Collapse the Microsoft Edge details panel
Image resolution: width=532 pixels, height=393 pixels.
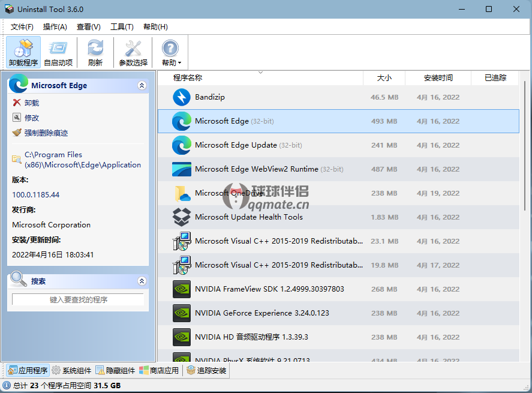pos(142,86)
